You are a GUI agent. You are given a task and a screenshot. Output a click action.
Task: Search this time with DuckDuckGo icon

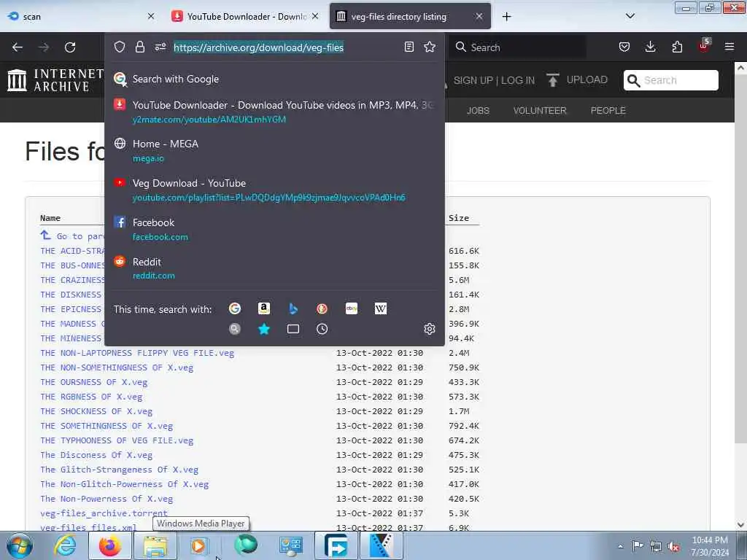[x=322, y=308]
